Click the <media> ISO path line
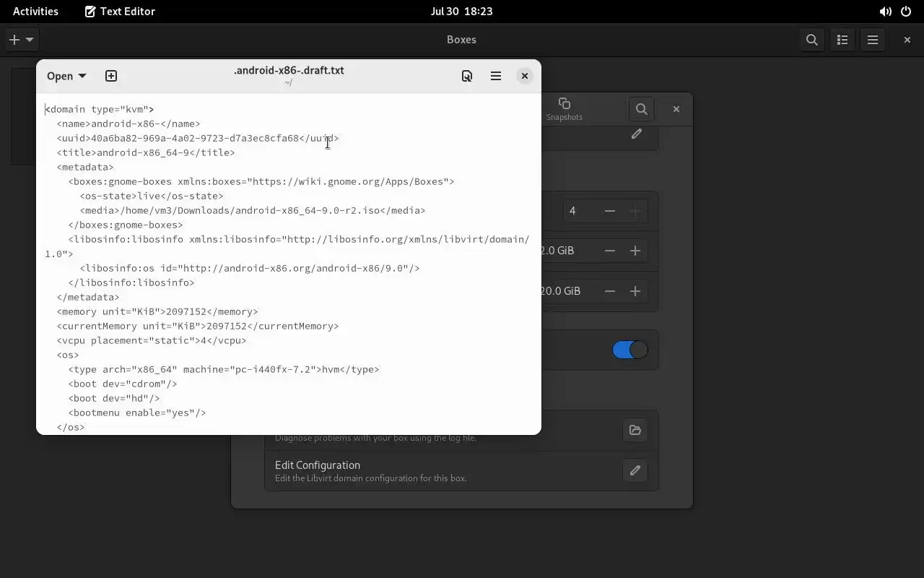The width and height of the screenshot is (924, 578). (x=253, y=210)
